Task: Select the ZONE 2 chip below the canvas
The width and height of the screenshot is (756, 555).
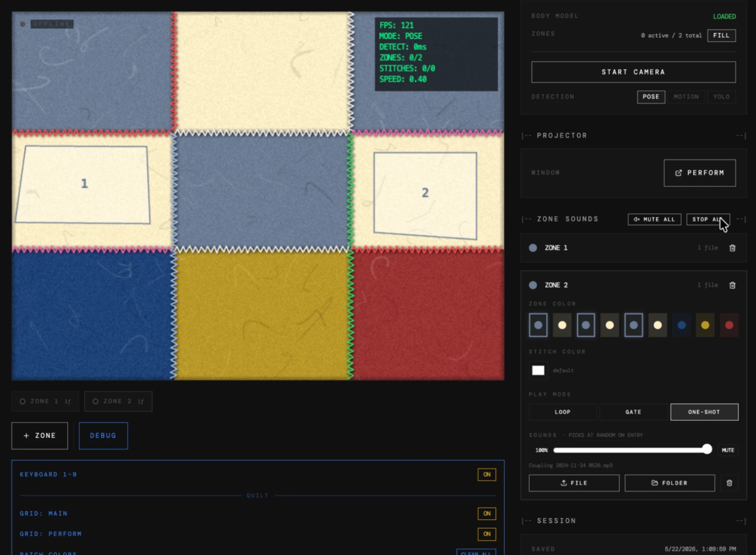Action: click(118, 401)
